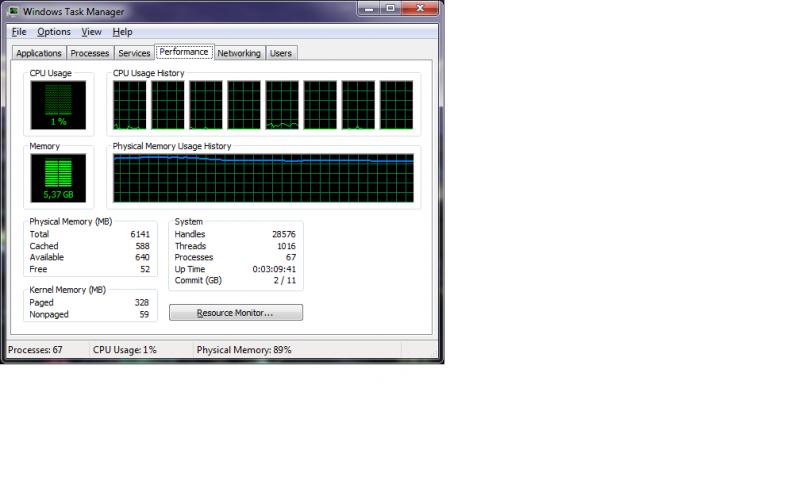Close the Task Manager window
Image resolution: width=800 pixels, height=500 pixels.
coord(420,8)
